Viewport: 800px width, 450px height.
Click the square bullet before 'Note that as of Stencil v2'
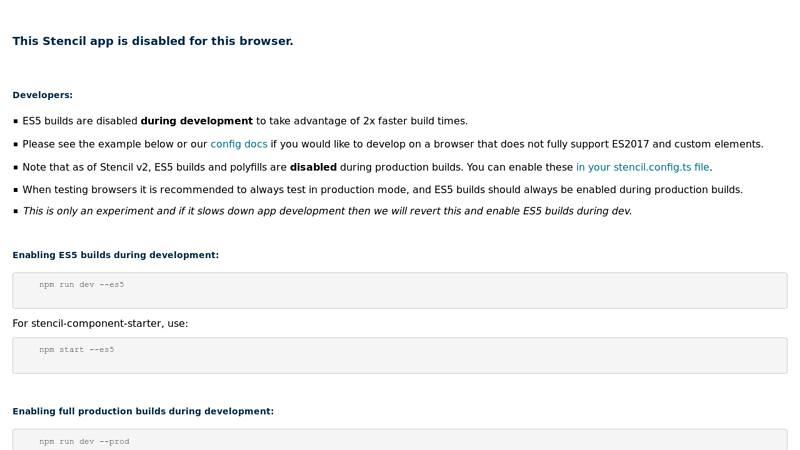(x=16, y=167)
